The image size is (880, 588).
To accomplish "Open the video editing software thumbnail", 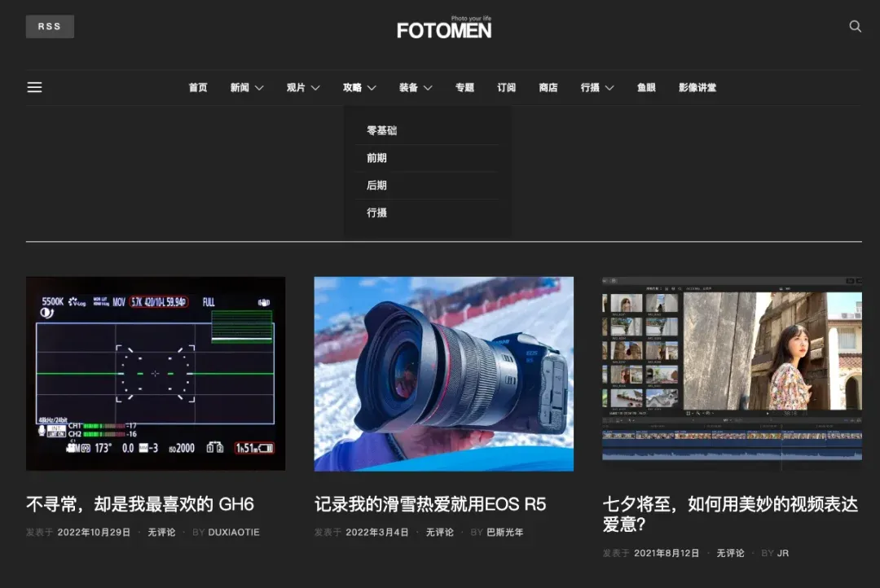I will coord(732,374).
